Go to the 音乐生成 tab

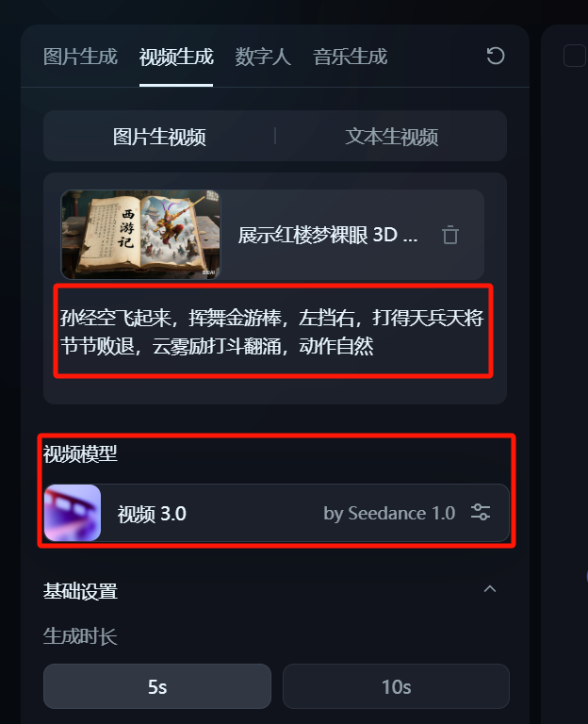tap(351, 57)
